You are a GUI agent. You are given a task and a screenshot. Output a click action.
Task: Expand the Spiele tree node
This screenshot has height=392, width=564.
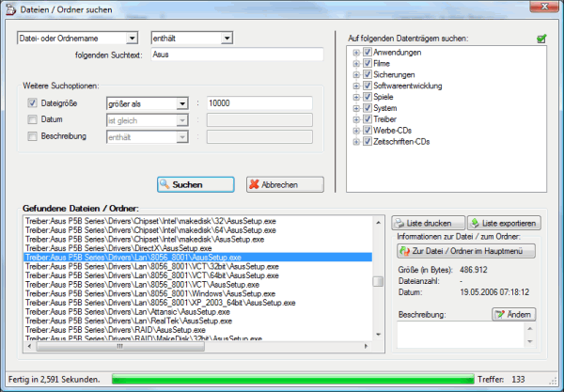tap(356, 97)
